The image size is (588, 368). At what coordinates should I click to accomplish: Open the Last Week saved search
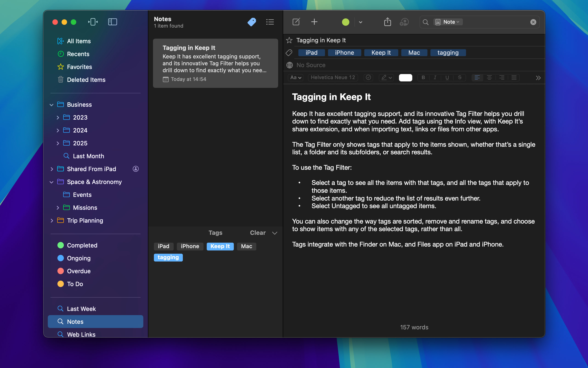(96, 309)
